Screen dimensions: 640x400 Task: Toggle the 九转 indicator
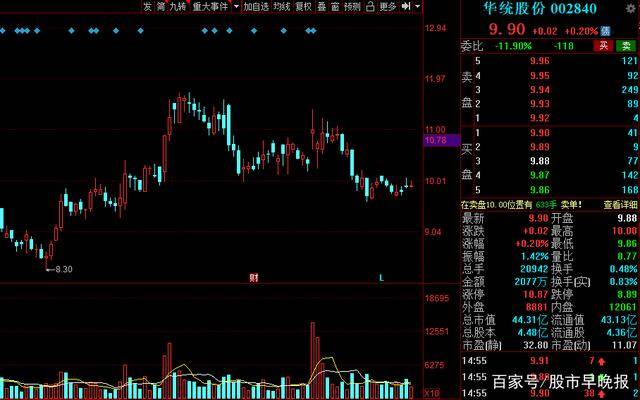[x=179, y=6]
